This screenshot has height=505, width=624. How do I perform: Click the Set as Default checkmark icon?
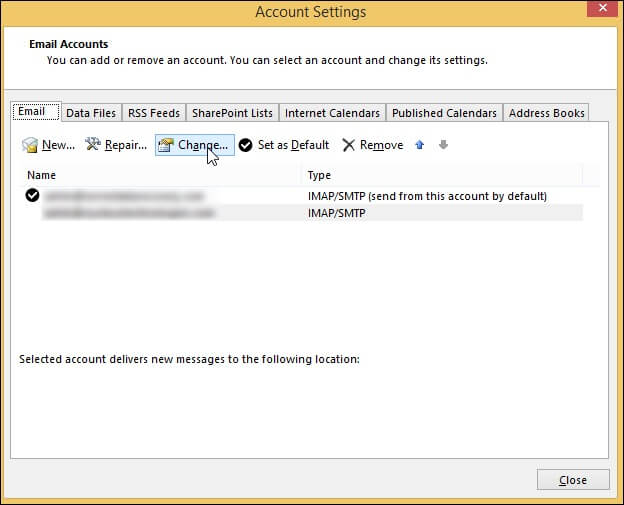click(245, 145)
